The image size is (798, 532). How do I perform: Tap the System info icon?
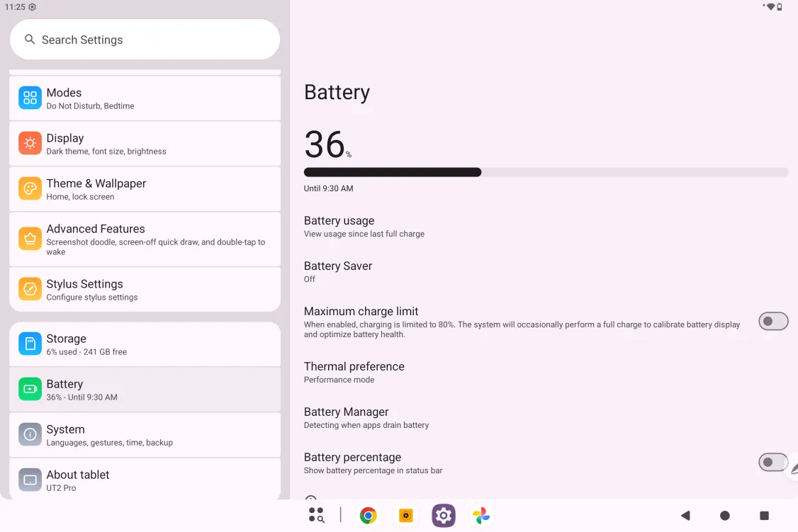[x=30, y=434]
